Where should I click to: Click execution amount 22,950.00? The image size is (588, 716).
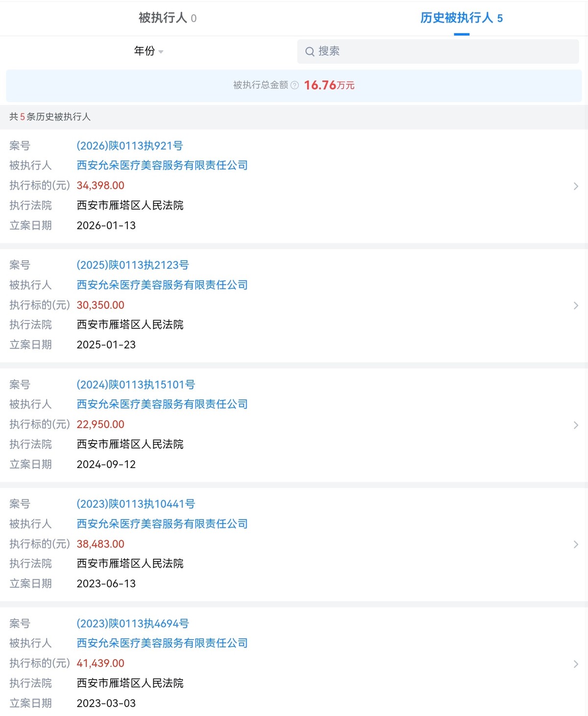tap(100, 424)
